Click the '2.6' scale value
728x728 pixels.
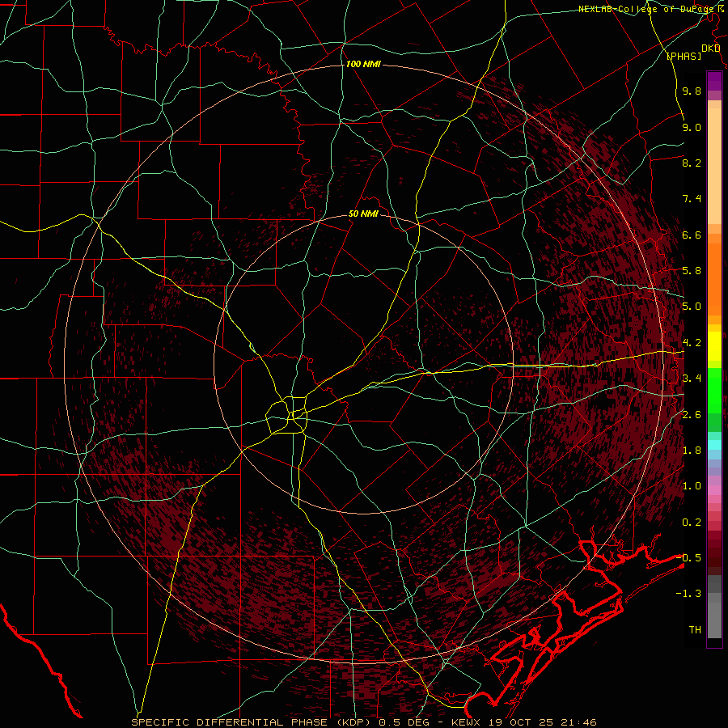tap(692, 415)
